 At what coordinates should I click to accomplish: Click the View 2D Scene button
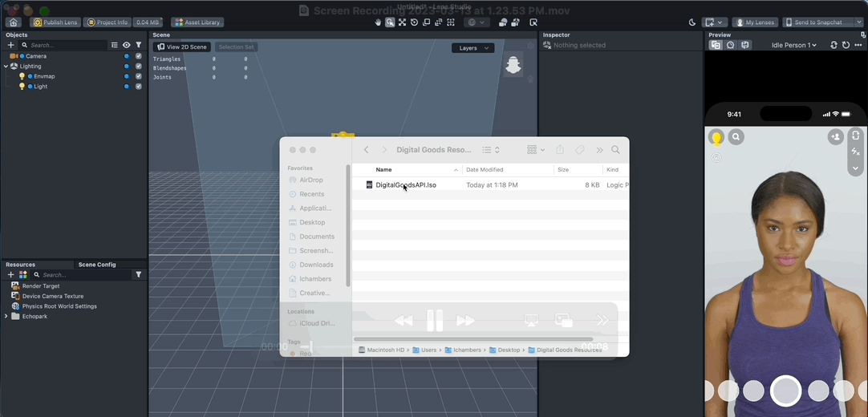pos(182,47)
